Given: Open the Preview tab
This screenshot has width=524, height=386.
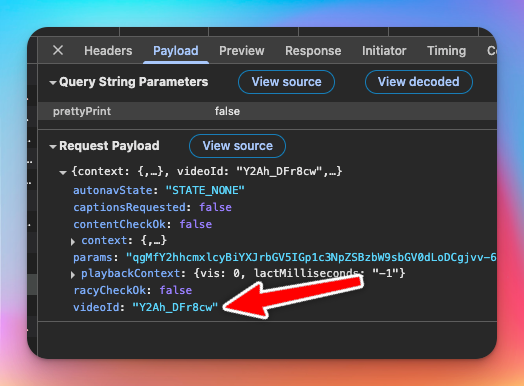Looking at the screenshot, I should point(242,51).
